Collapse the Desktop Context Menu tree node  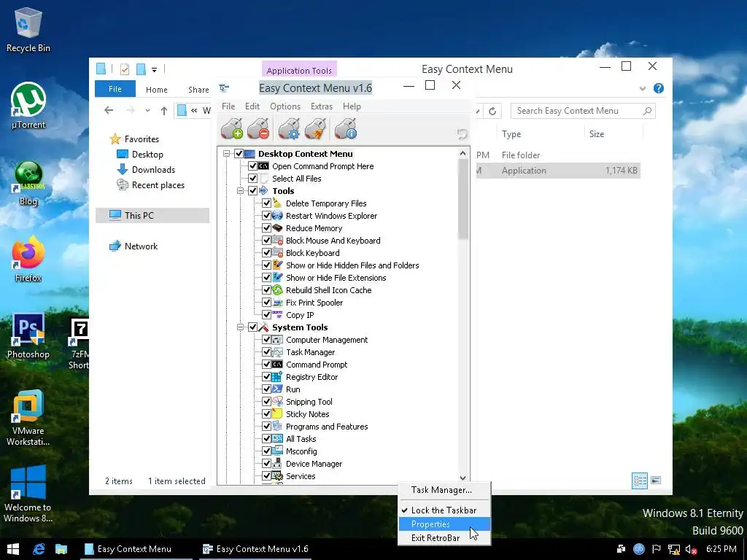click(x=226, y=154)
